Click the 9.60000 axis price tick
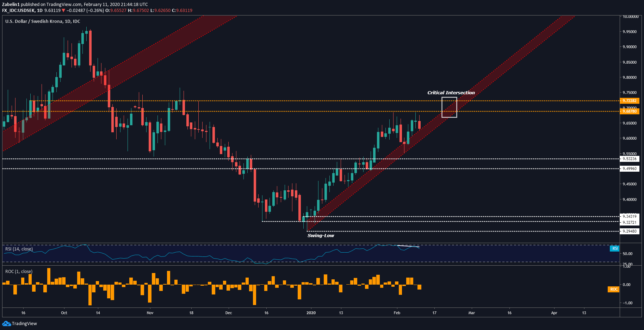 pos(630,138)
